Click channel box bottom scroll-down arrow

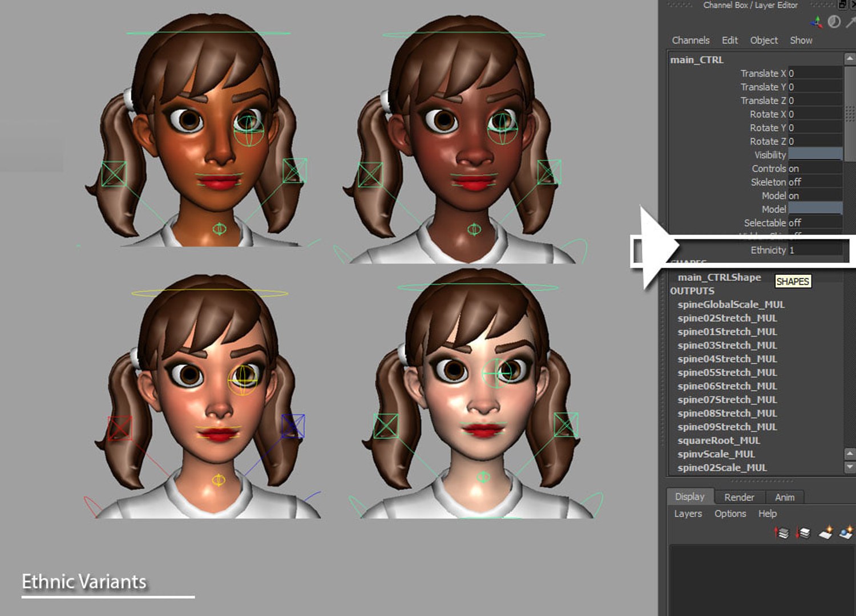(x=849, y=467)
